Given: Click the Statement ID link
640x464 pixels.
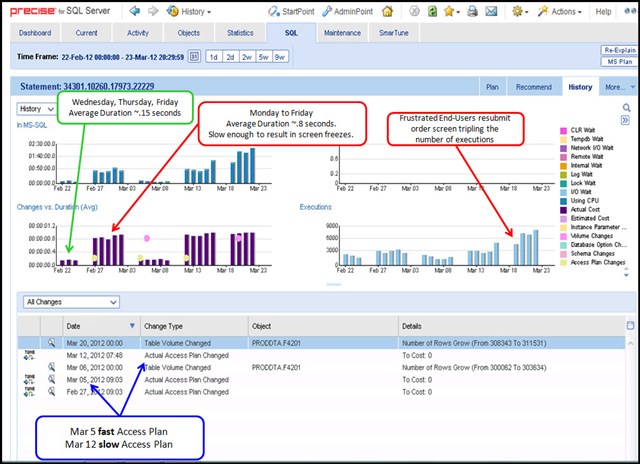Looking at the screenshot, I should click(109, 86).
